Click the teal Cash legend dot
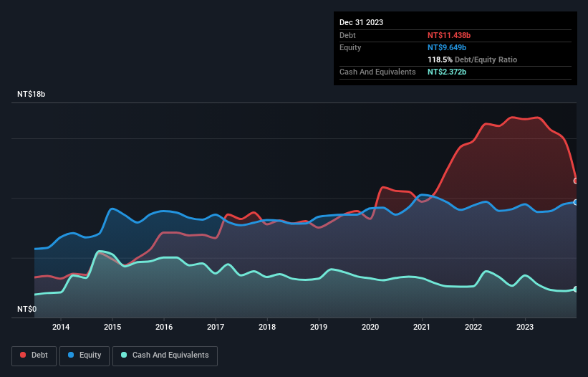588x377 pixels. click(x=124, y=355)
